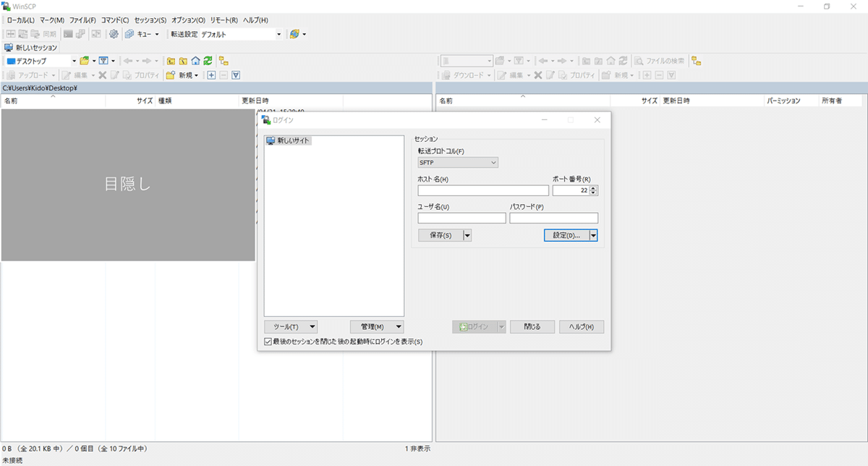Open the 管理(M) dropdown button
868x466 pixels.
[377, 327]
